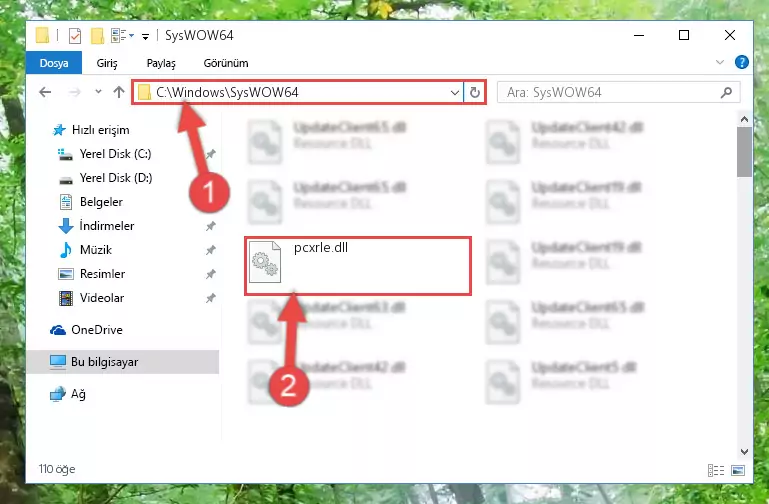
Task: Switch to large icons view in status bar
Action: 738,471
